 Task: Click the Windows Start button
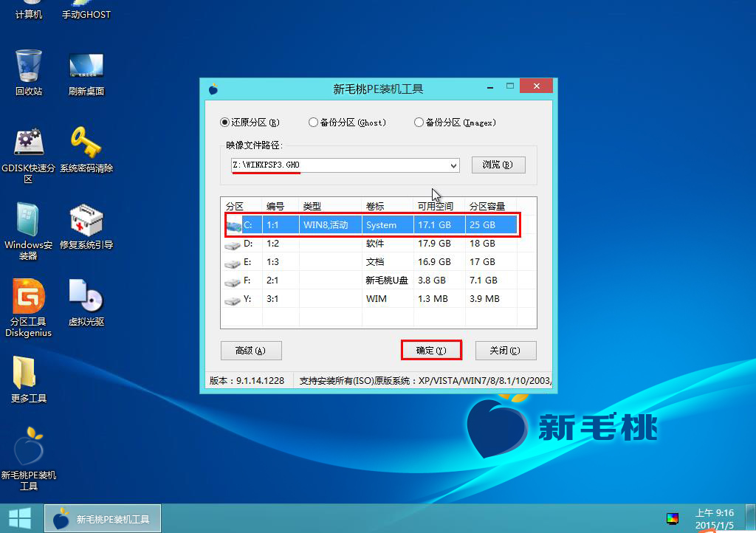[20, 518]
